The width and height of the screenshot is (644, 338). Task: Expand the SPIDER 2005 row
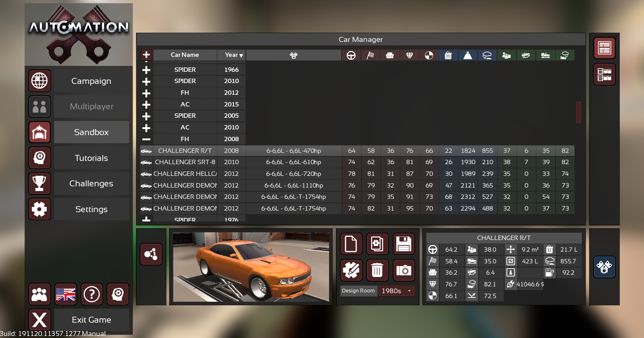point(146,116)
